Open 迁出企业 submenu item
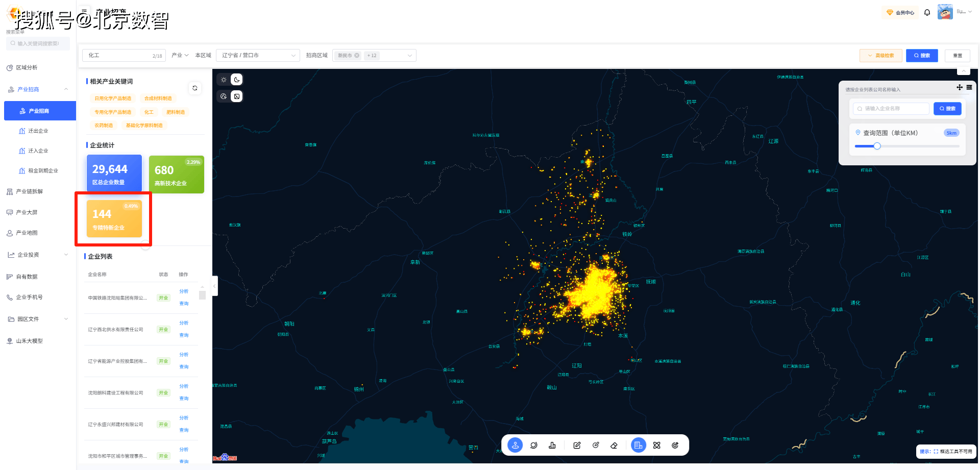Viewport: 980px width, 470px height. [x=38, y=131]
